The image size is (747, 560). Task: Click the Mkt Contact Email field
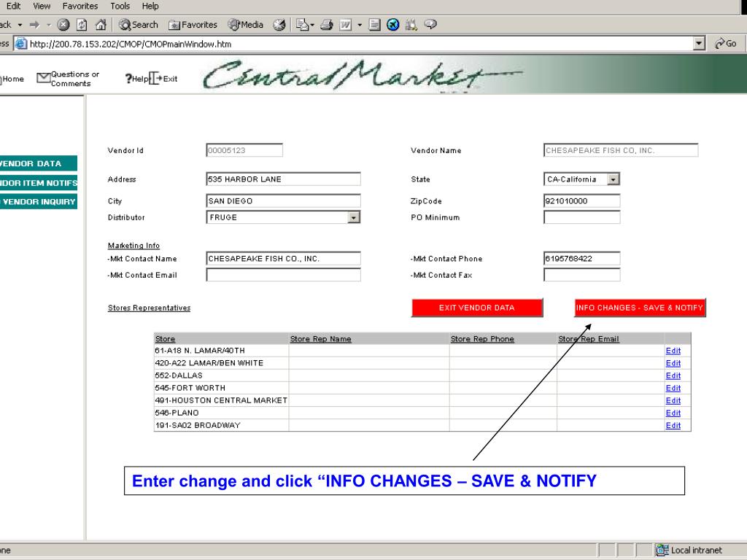point(284,275)
